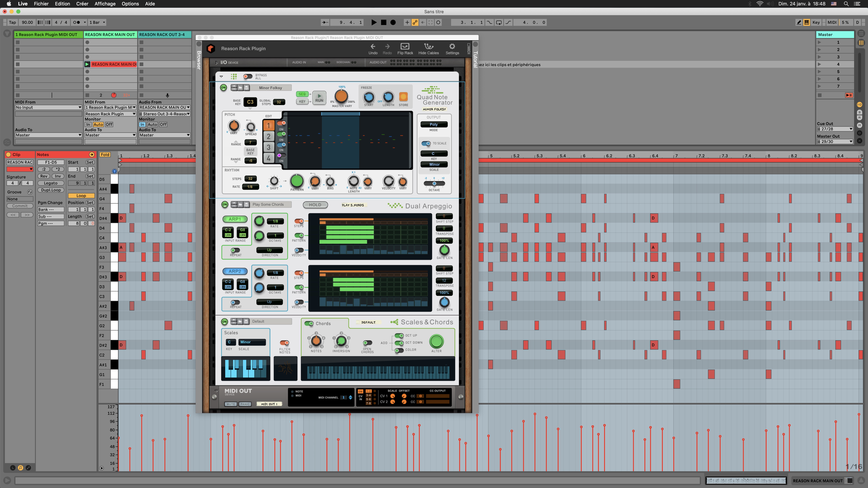868x488 pixels.
Task: Click the Wi-Fi status icon
Action: tap(760, 4)
